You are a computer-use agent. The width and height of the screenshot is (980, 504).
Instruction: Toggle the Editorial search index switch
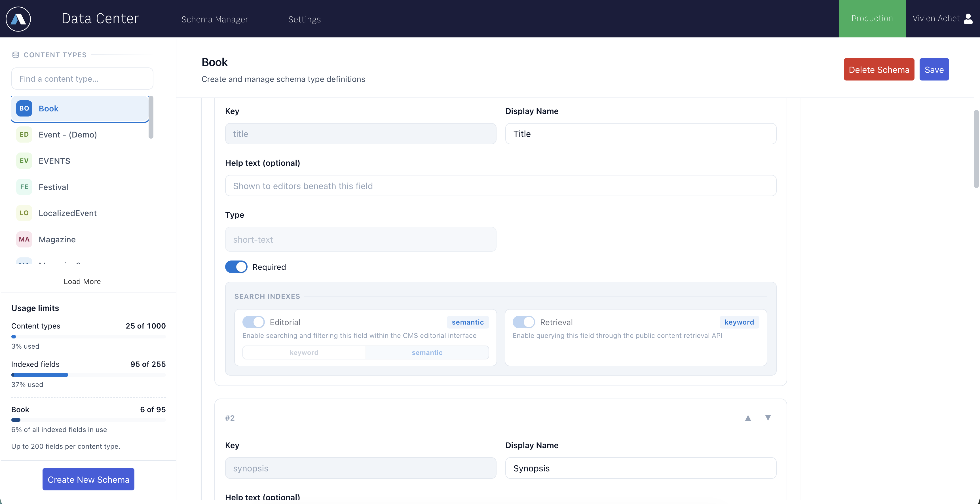[x=254, y=322]
